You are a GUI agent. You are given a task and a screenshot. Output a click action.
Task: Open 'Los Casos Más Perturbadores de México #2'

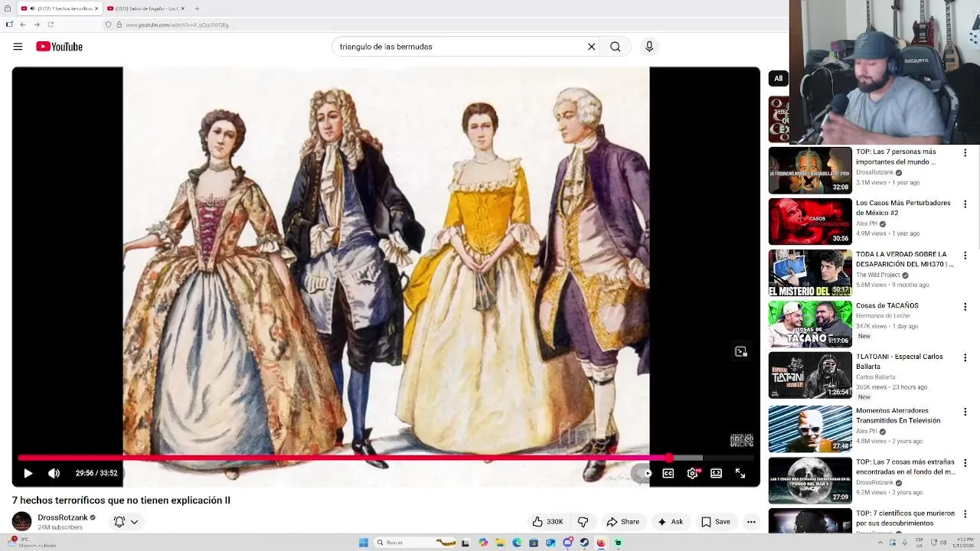coord(903,207)
